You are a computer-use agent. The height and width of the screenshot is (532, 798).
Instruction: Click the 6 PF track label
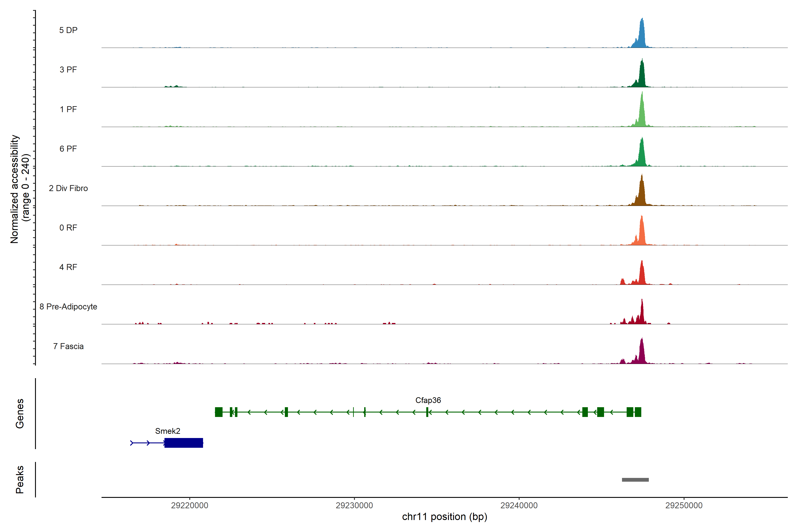(x=68, y=149)
